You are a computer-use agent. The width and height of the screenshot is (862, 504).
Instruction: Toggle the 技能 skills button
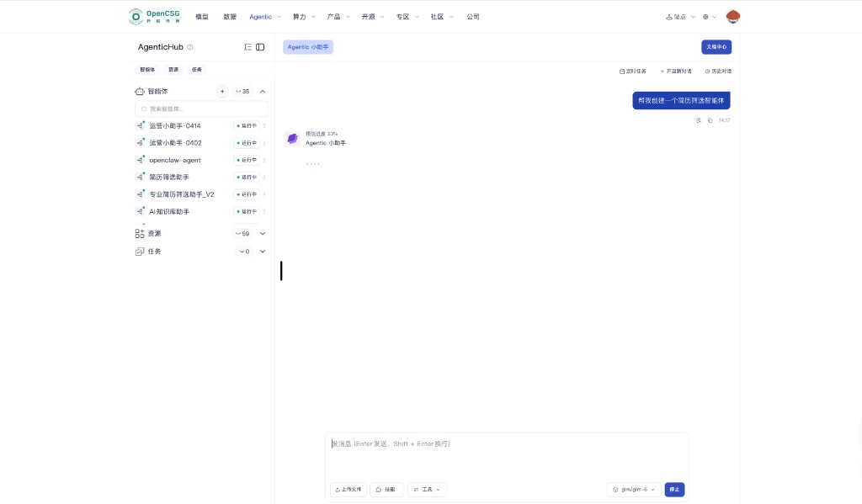[386, 489]
